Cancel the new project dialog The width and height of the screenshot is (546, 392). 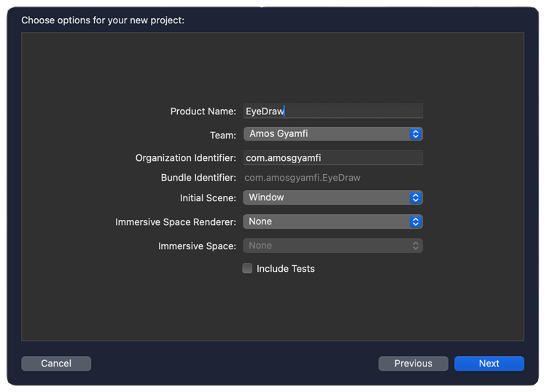56,364
